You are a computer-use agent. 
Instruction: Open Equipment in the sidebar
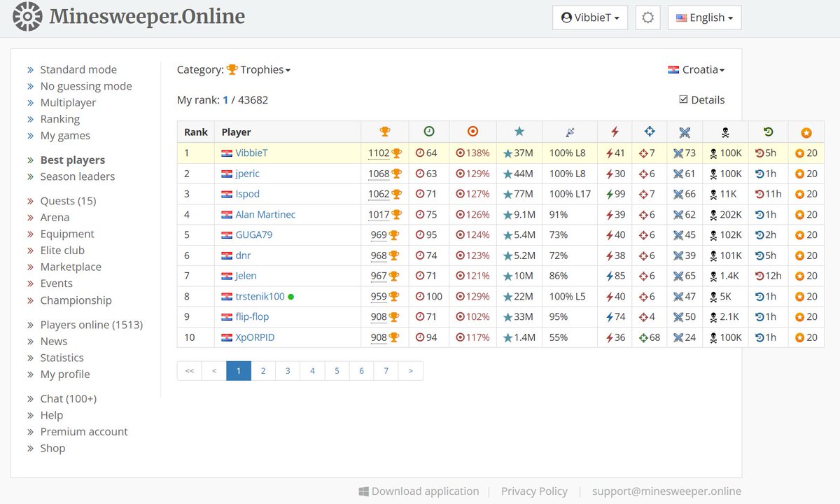pos(67,234)
